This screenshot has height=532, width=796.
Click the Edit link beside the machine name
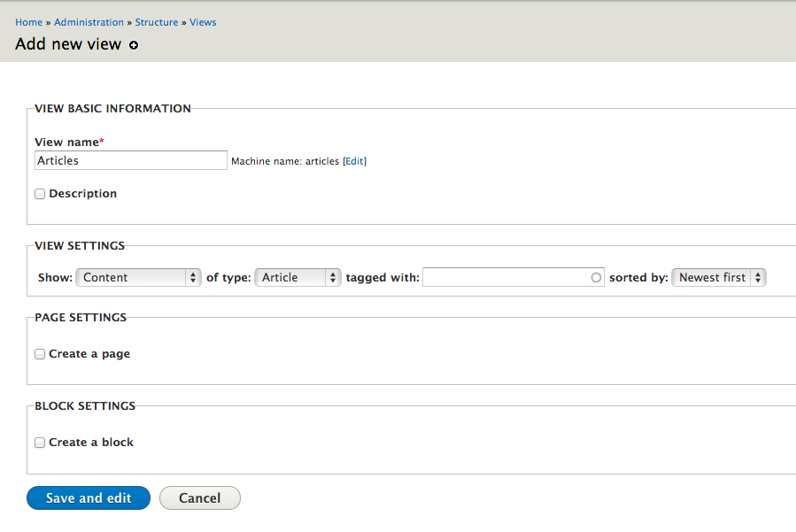coord(354,161)
